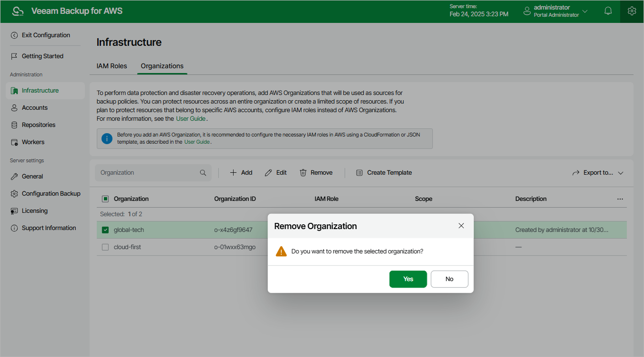Expand the Export to dropdown
Viewport: 644px width, 357px height.
click(621, 173)
